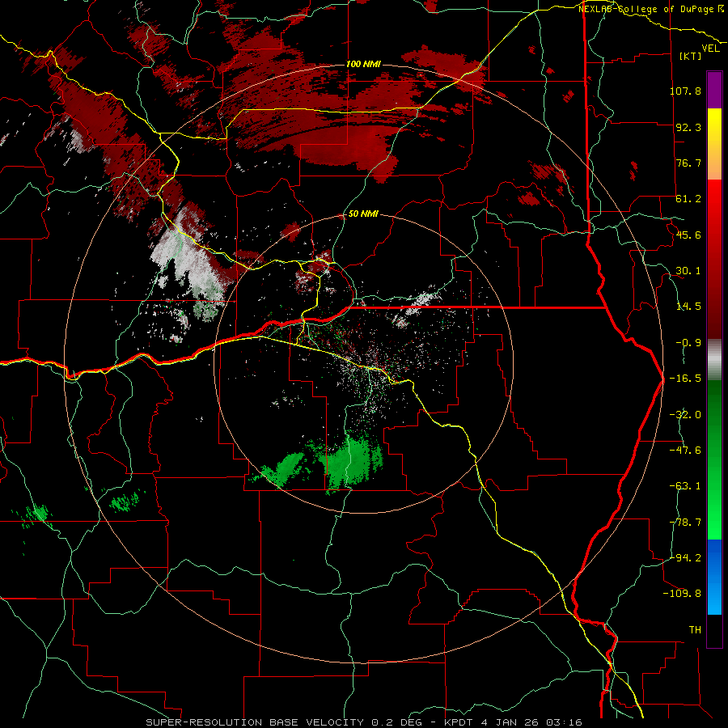The height and width of the screenshot is (728, 728).
Task: Click the gray-white echo patch northwest of radar
Action: tap(188, 265)
